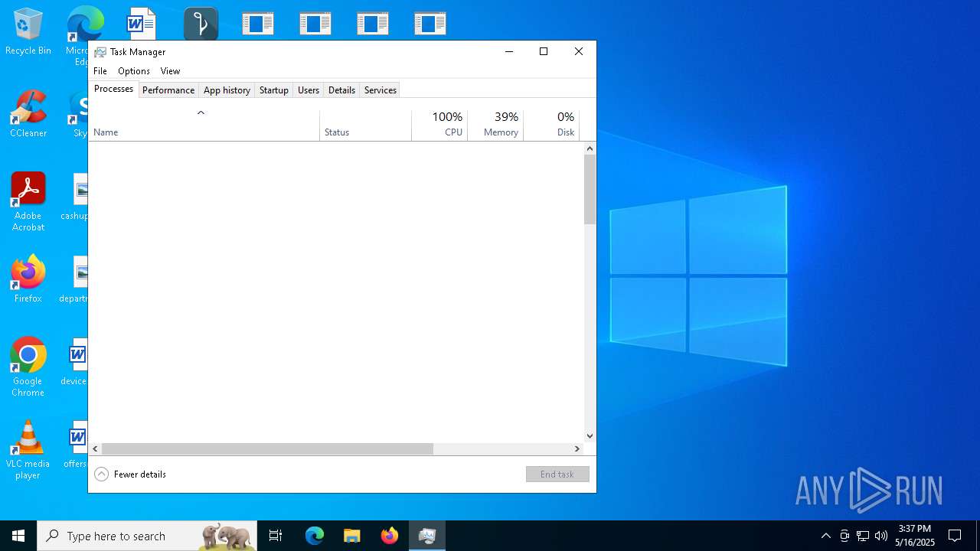Image resolution: width=980 pixels, height=551 pixels.
Task: Switch to the Details tab
Action: click(341, 90)
